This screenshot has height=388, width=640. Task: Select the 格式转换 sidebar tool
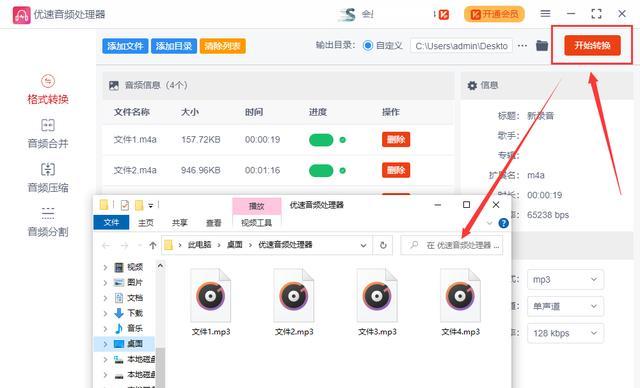coord(48,89)
